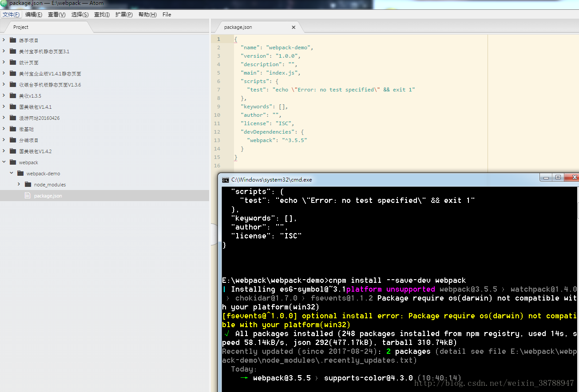Click line number 13 in the gutter
Image resolution: width=579 pixels, height=392 pixels.
tap(217, 140)
